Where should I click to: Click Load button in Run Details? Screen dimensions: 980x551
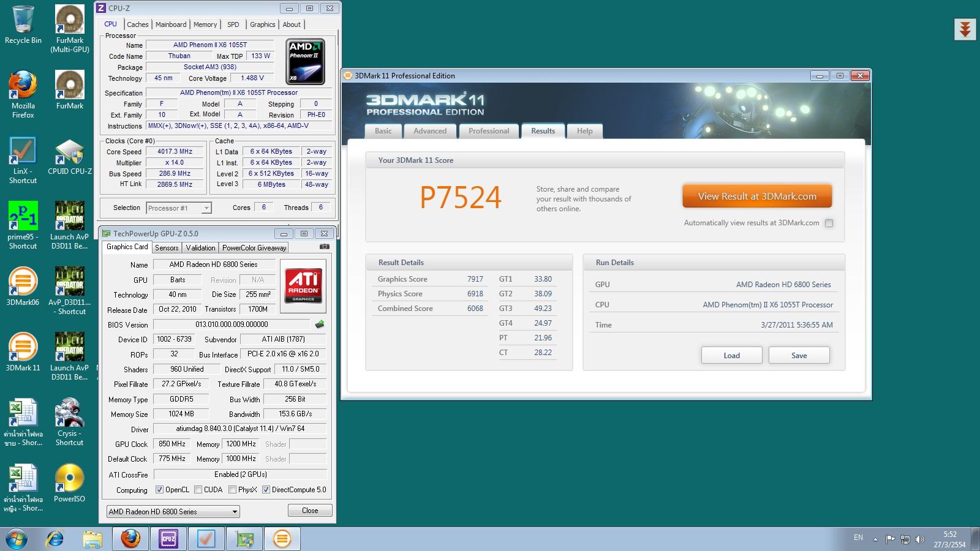coord(732,356)
